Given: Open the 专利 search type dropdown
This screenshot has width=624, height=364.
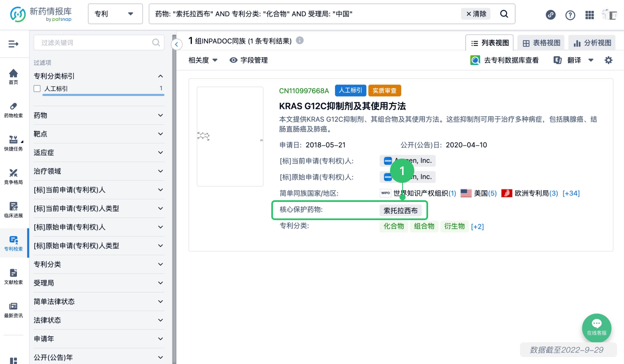Looking at the screenshot, I should point(115,14).
